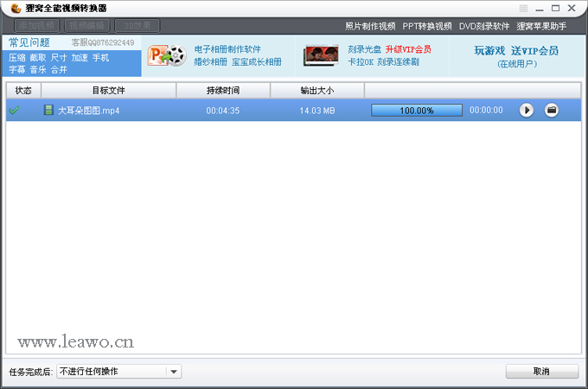The height and width of the screenshot is (389, 588).
Task: Sort by the 持续时间 column header
Action: click(223, 90)
